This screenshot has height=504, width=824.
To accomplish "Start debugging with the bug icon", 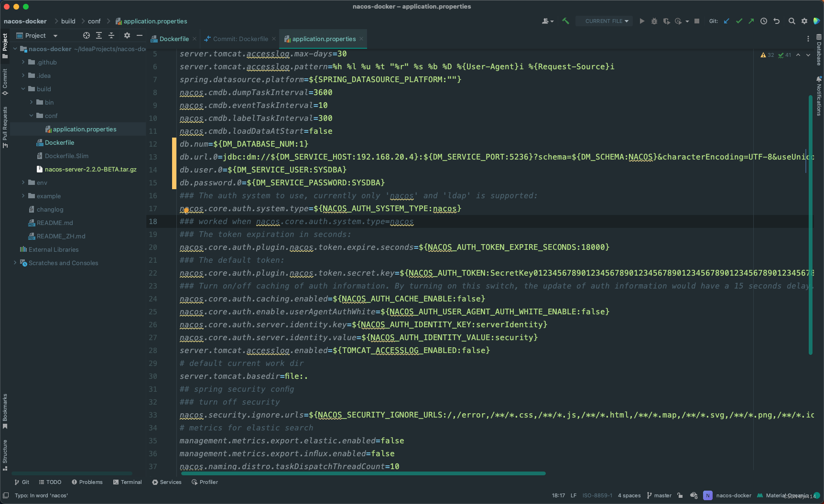I will (654, 21).
